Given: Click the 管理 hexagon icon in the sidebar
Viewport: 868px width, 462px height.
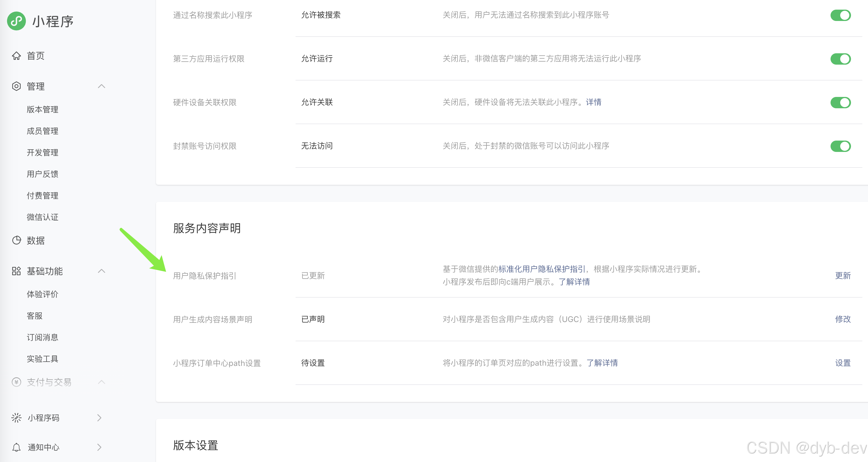Looking at the screenshot, I should click(16, 86).
